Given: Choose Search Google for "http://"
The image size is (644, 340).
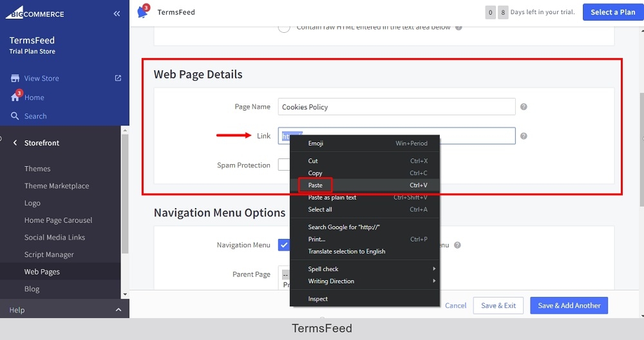Looking at the screenshot, I should click(x=365, y=227).
